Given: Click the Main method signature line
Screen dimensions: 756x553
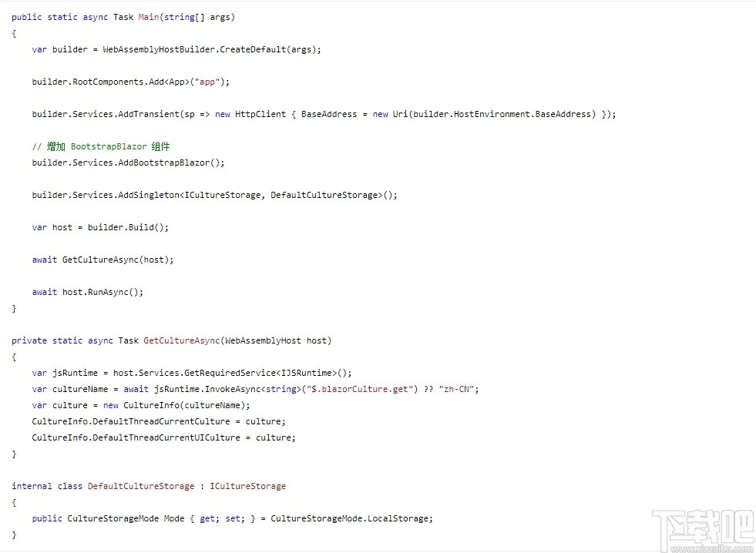Looking at the screenshot, I should pos(123,18).
